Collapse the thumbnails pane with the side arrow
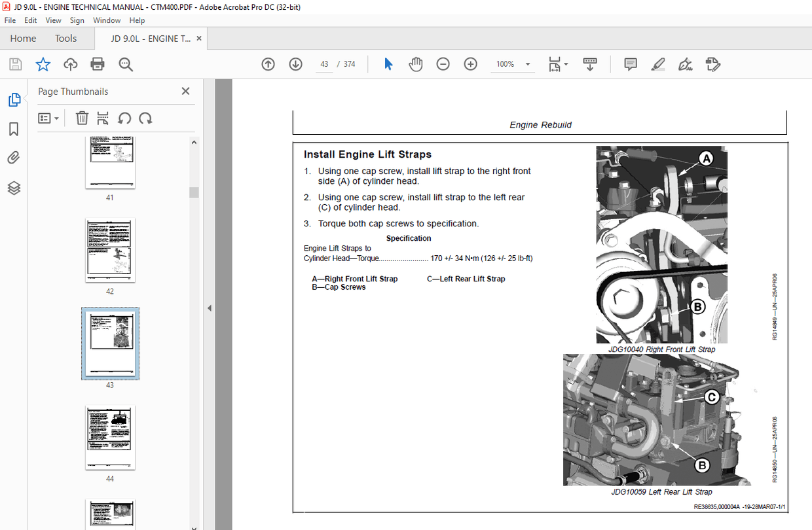Viewport: 812px width, 530px height. (209, 307)
